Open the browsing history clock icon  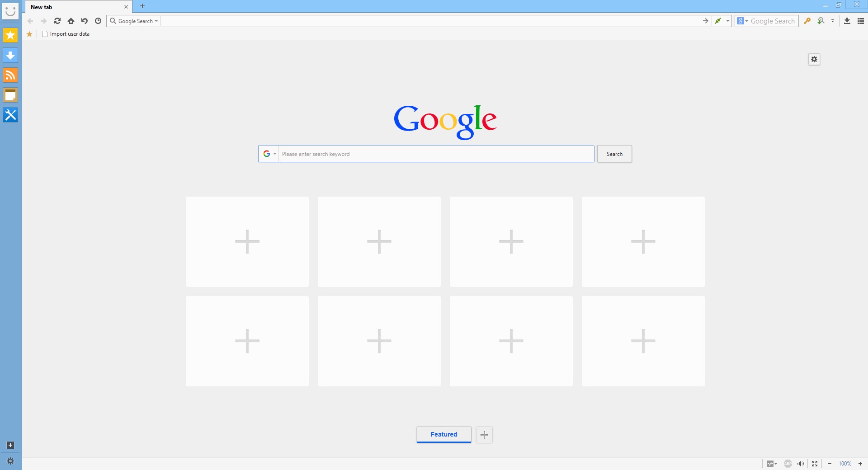click(x=98, y=21)
